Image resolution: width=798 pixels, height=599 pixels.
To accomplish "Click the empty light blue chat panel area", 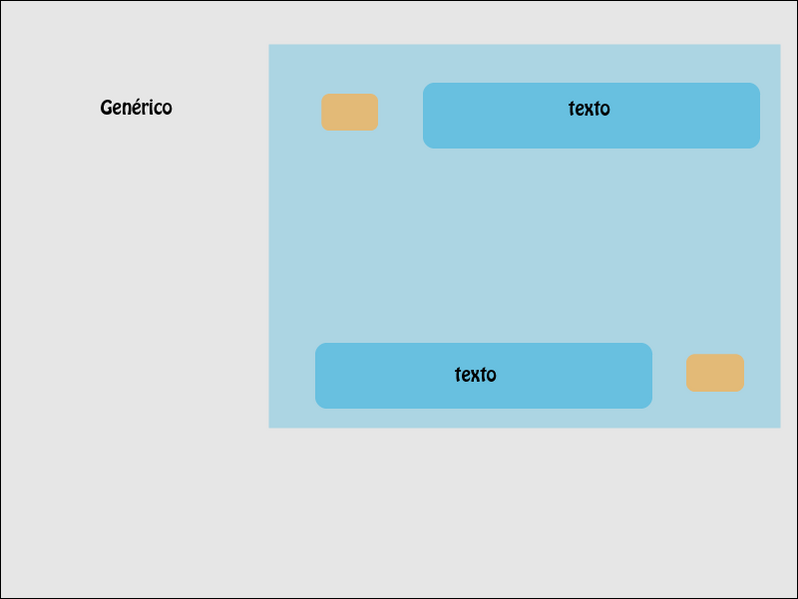I will pos(524,245).
